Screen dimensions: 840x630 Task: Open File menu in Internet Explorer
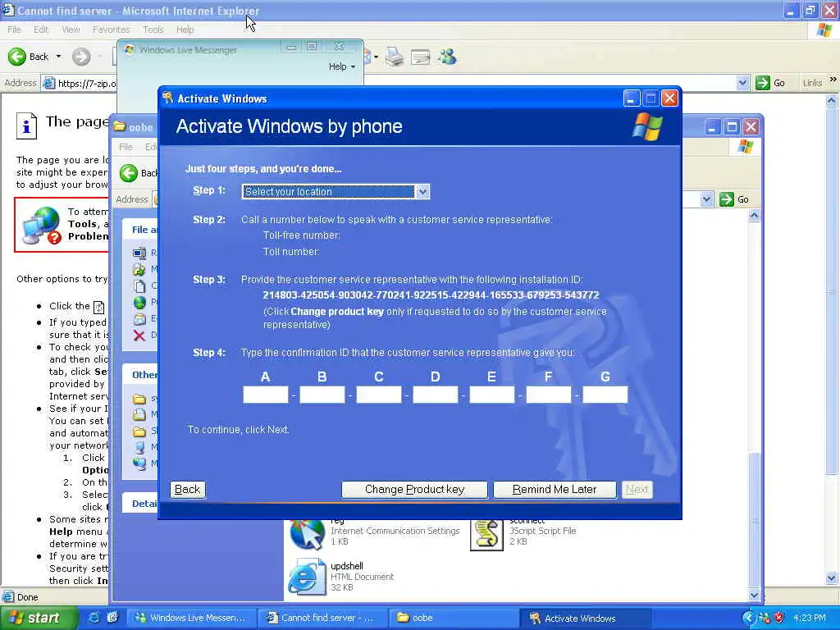click(14, 30)
